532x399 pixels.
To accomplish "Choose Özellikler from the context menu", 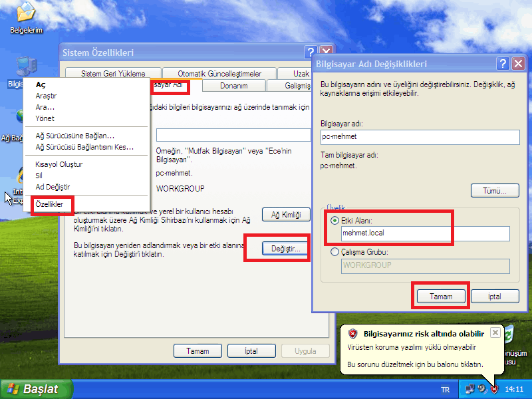I will (x=49, y=205).
